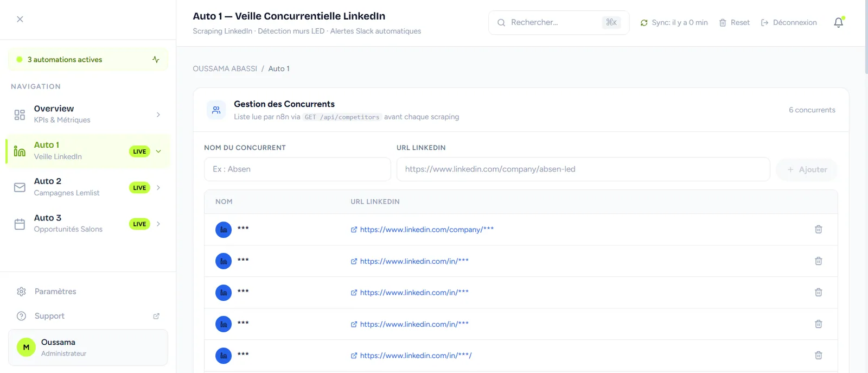Click the Oussama Administrateur profile card
This screenshot has height=373, width=868.
coord(88,347)
